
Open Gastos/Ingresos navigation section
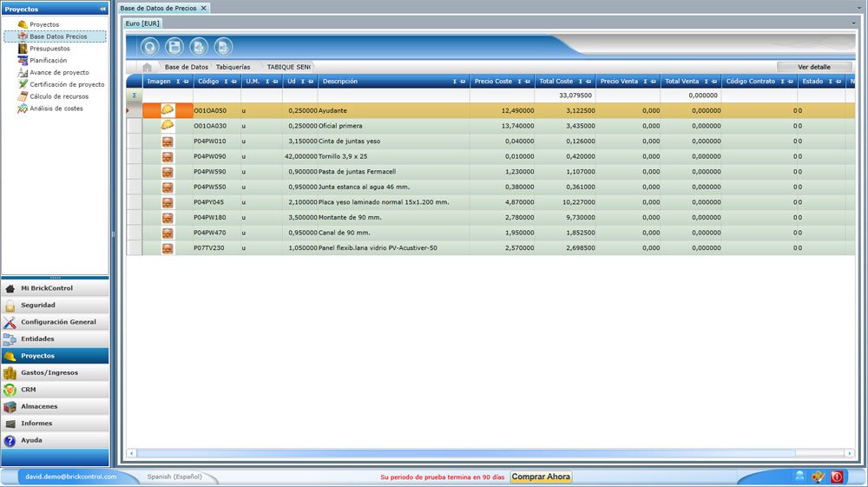tap(55, 372)
